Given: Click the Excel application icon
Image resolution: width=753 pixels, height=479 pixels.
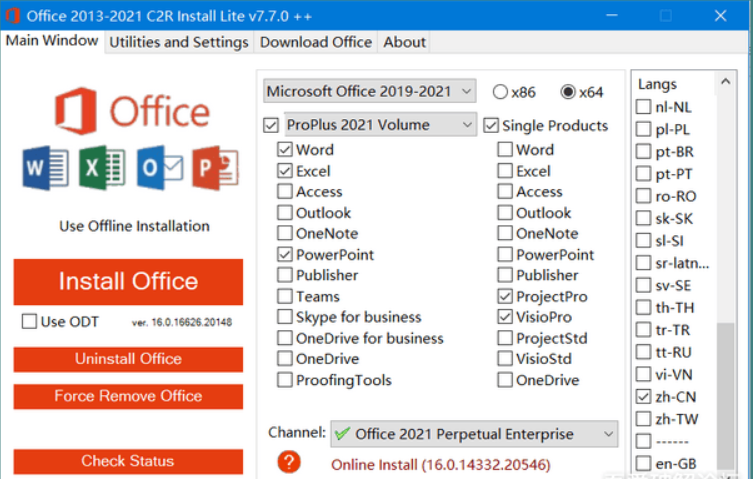Looking at the screenshot, I should point(102,168).
